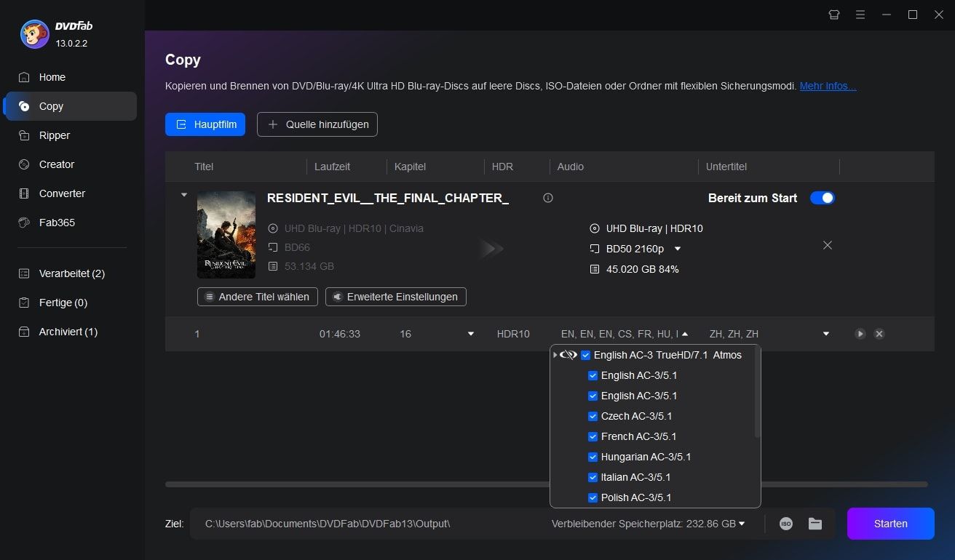
Task: Click the 45.020 GB 84% output size
Action: pyautogui.click(x=643, y=269)
